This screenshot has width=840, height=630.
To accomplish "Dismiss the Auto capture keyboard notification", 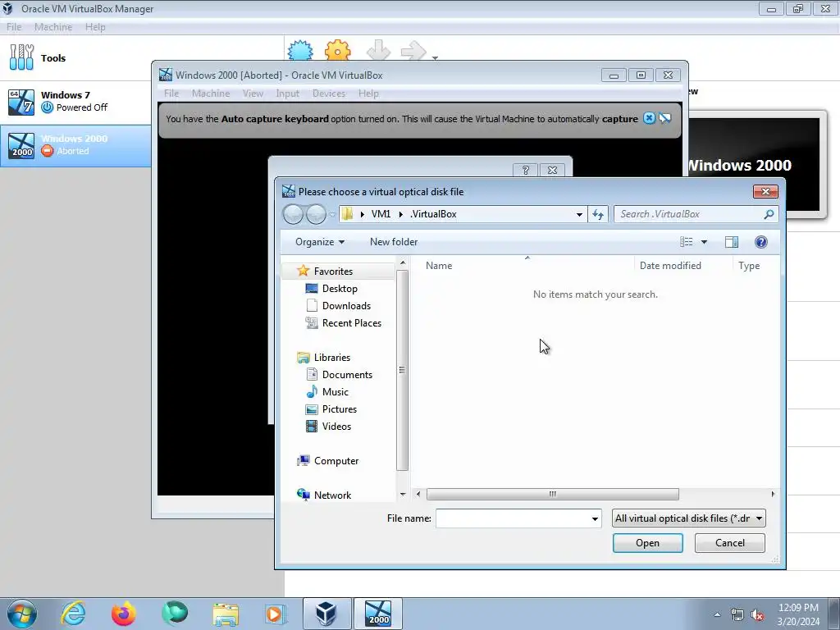I will pyautogui.click(x=649, y=118).
